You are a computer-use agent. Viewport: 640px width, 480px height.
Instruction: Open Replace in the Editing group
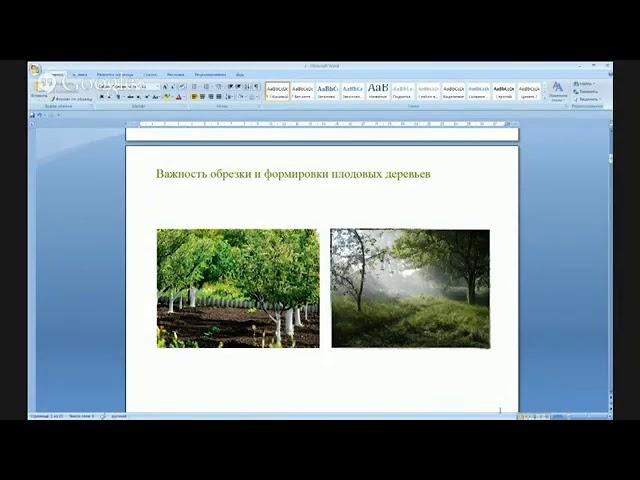pyautogui.click(x=587, y=91)
